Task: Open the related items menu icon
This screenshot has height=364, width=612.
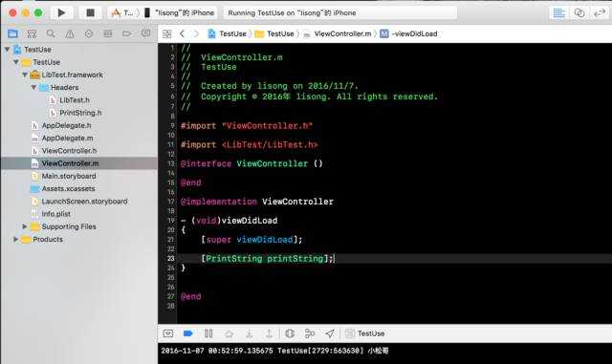Action: point(167,34)
